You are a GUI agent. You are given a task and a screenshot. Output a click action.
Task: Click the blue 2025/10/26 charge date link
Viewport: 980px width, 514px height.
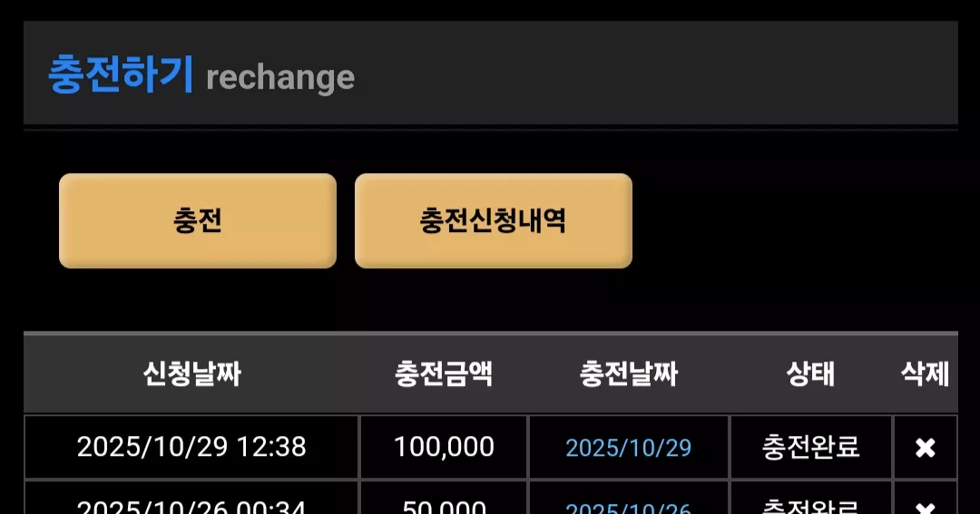(x=628, y=508)
